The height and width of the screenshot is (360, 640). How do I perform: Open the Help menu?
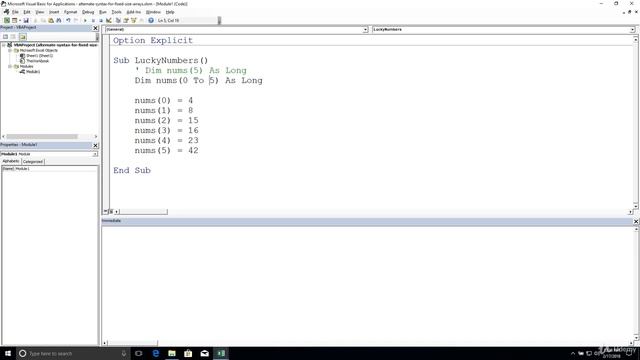pos(170,12)
